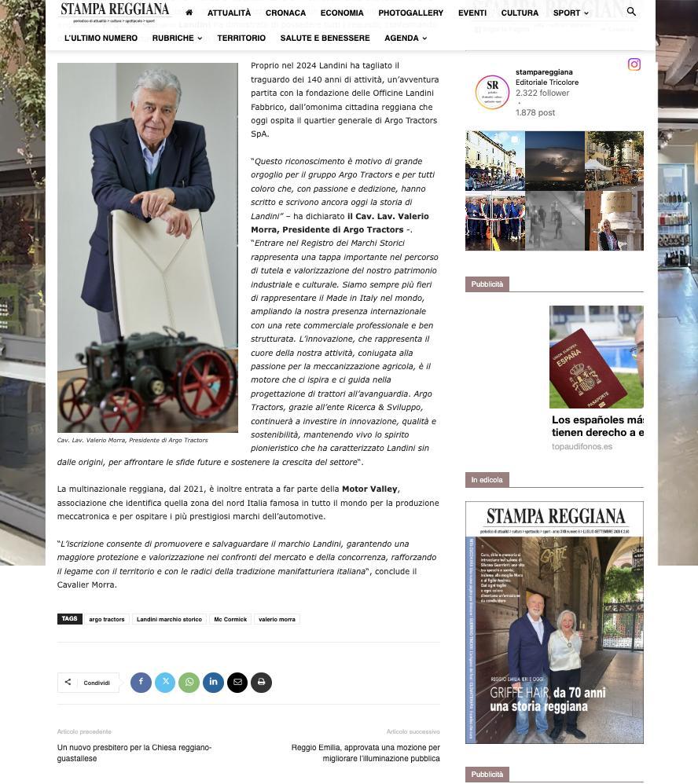Share article via WhatsApp icon

(189, 682)
